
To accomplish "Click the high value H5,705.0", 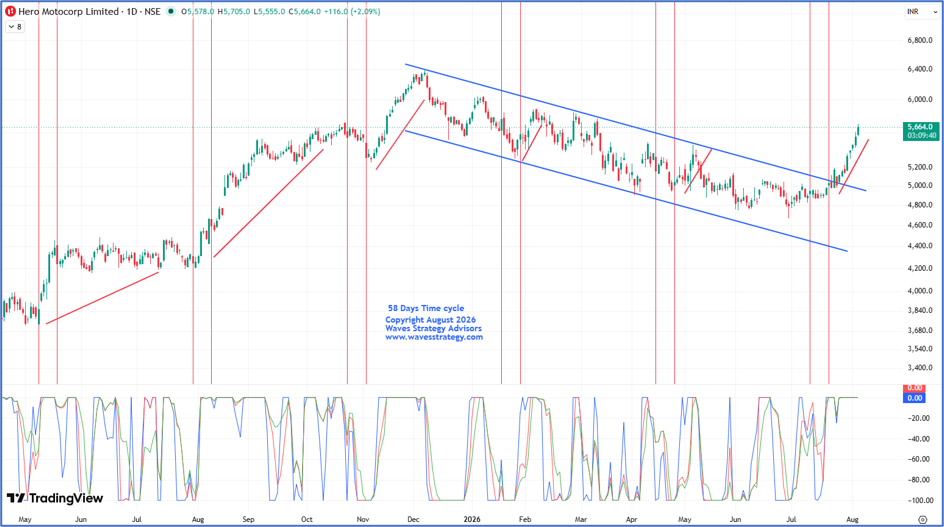I will (x=234, y=11).
